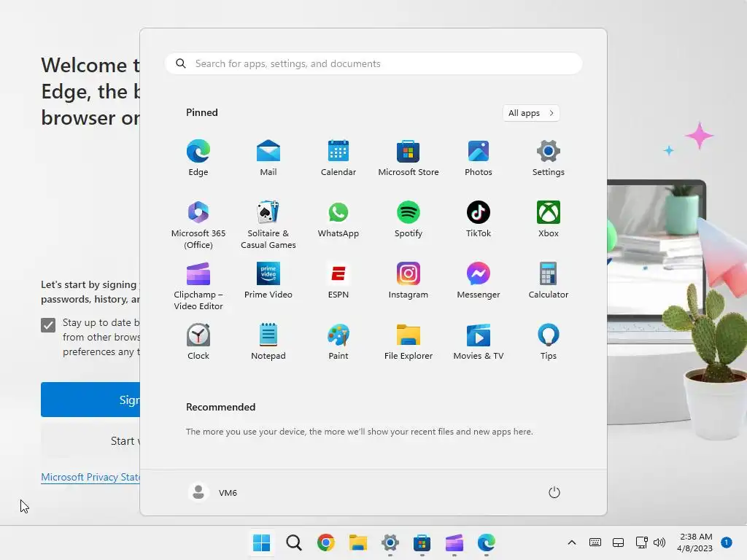
Task: Open Microsoft 365 (Office)
Action: coord(198,225)
